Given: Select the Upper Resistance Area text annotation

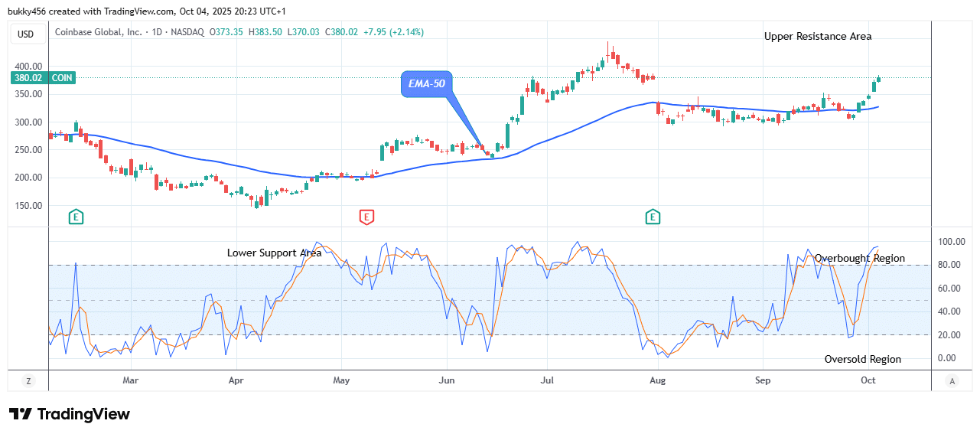Looking at the screenshot, I should [x=817, y=36].
